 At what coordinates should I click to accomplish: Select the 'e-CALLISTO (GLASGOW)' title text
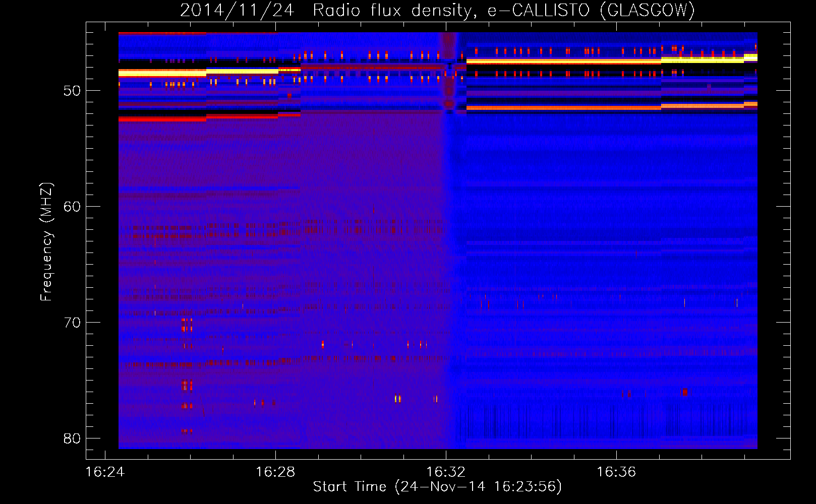point(591,10)
